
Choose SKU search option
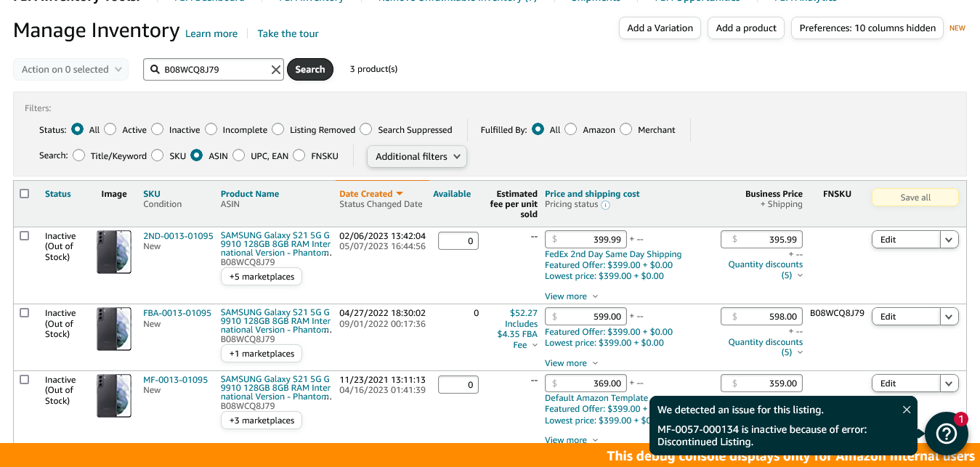tap(158, 155)
